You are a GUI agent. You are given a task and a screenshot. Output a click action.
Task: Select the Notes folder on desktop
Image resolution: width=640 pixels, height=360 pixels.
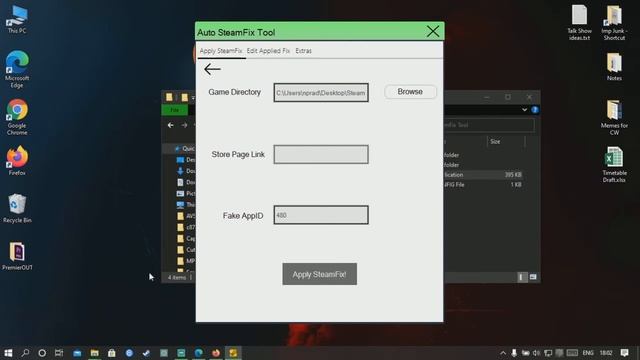point(614,67)
